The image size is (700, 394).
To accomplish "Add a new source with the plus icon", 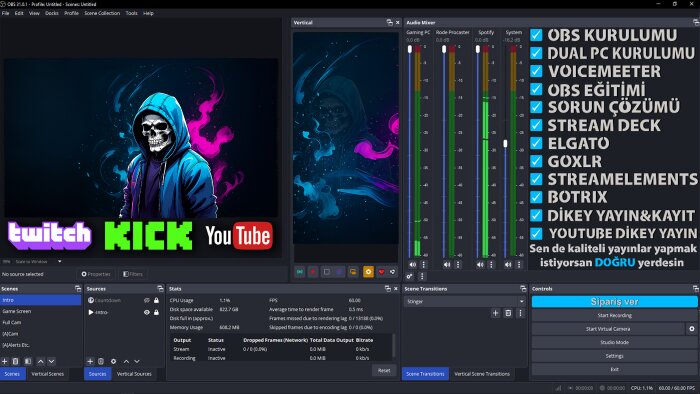I will (x=90, y=361).
